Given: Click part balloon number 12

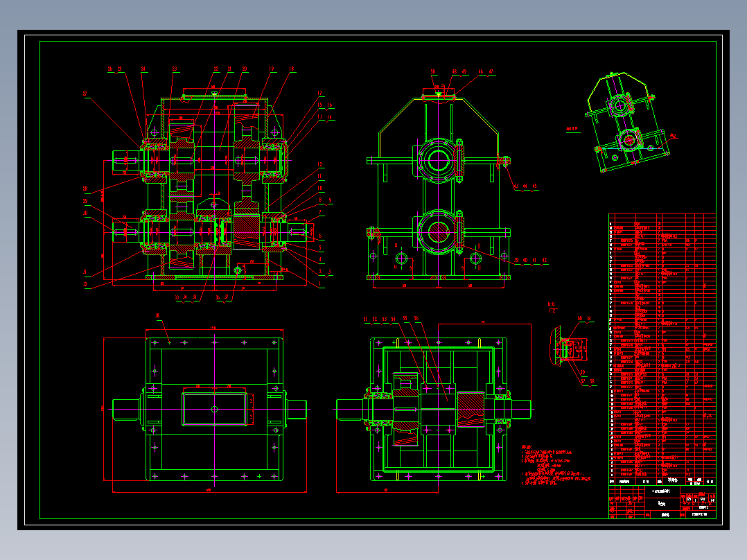Looking at the screenshot, I should 319,164.
